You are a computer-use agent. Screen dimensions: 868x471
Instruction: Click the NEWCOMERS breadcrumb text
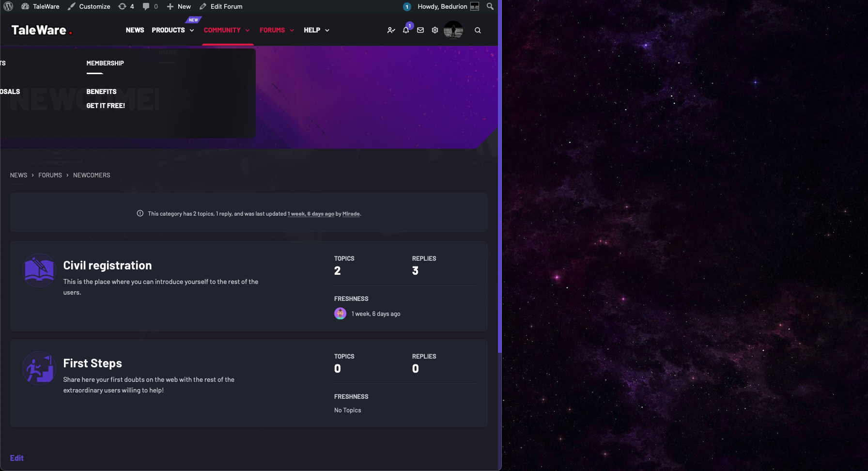(92, 175)
